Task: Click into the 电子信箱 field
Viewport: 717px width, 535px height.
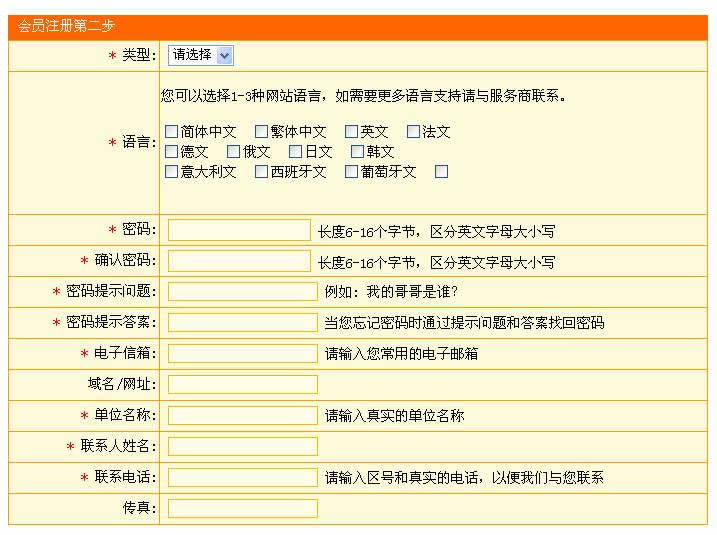Action: (242, 353)
